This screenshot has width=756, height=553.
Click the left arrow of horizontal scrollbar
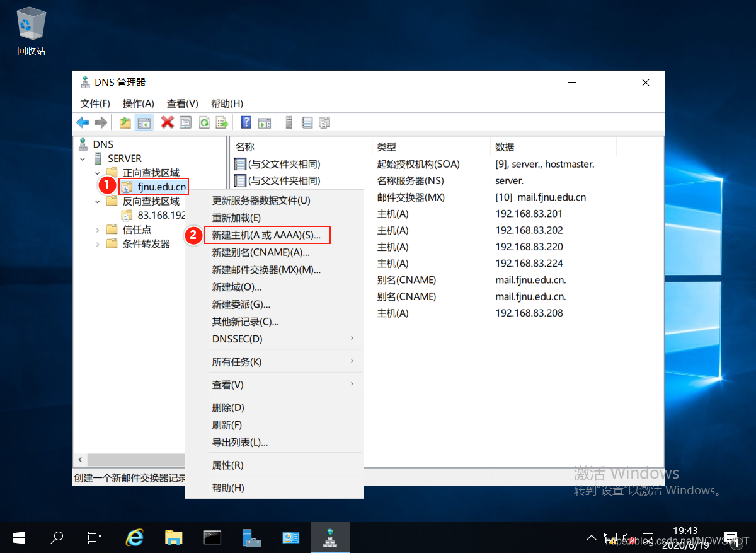(x=80, y=460)
